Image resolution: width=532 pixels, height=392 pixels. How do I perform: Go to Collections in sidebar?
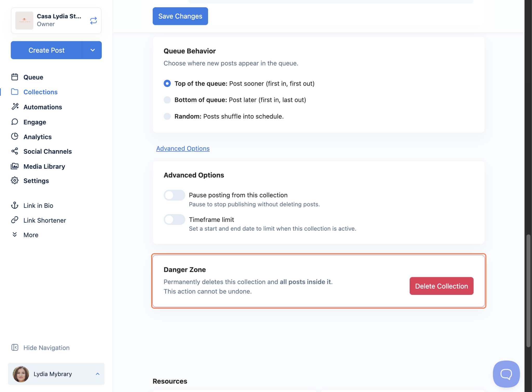tap(40, 92)
